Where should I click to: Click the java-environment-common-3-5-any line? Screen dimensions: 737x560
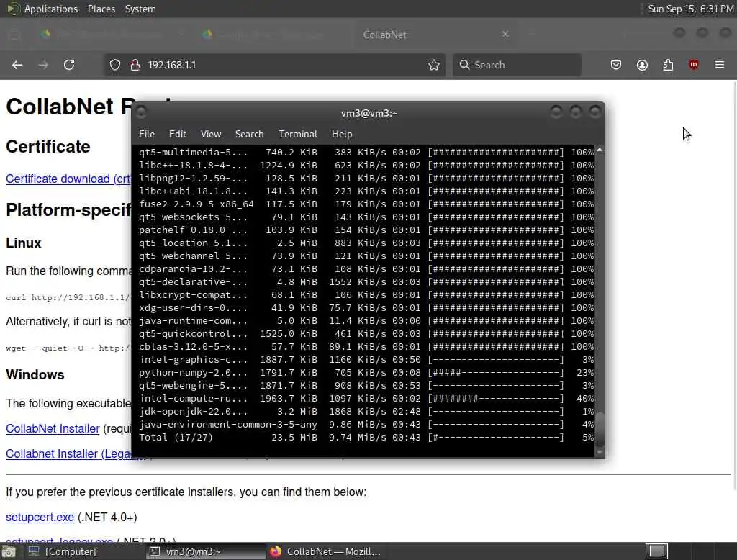click(x=366, y=424)
